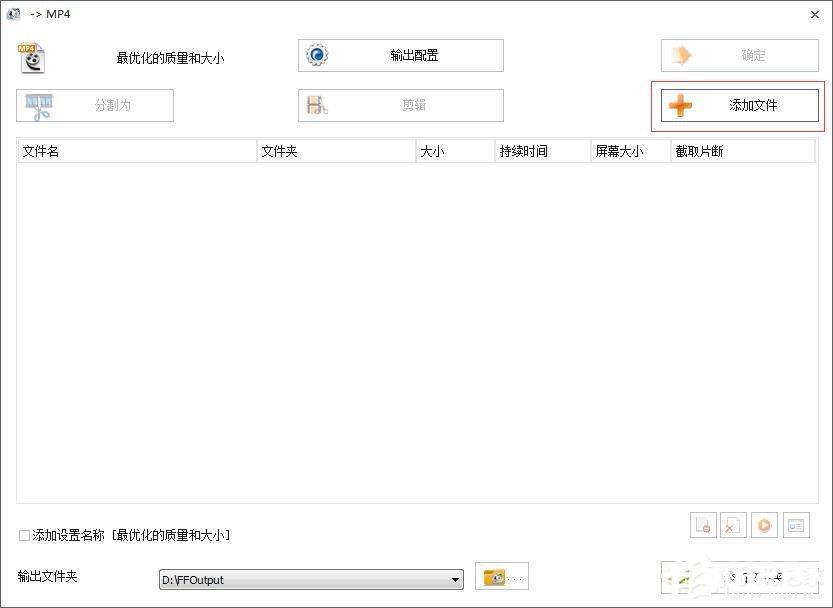Click the media file info icon
This screenshot has width=833, height=608.
coord(796,526)
